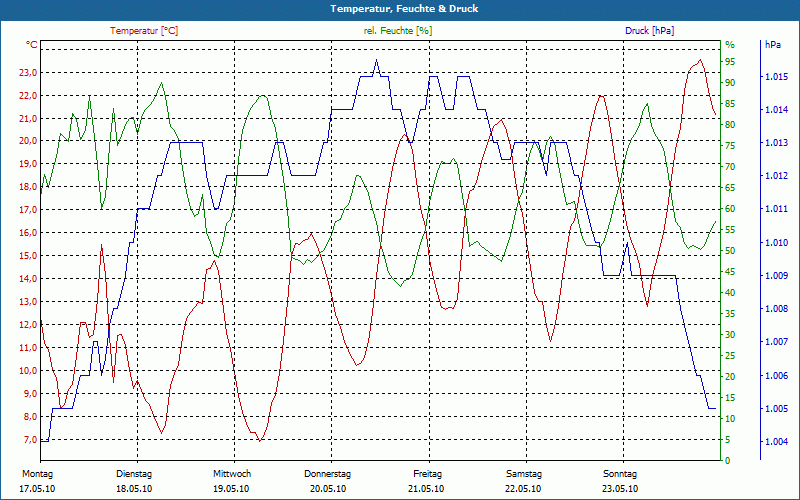Viewport: 800px width, 500px height.
Task: Click the '20,0' temperature axis value
Action: (28, 141)
